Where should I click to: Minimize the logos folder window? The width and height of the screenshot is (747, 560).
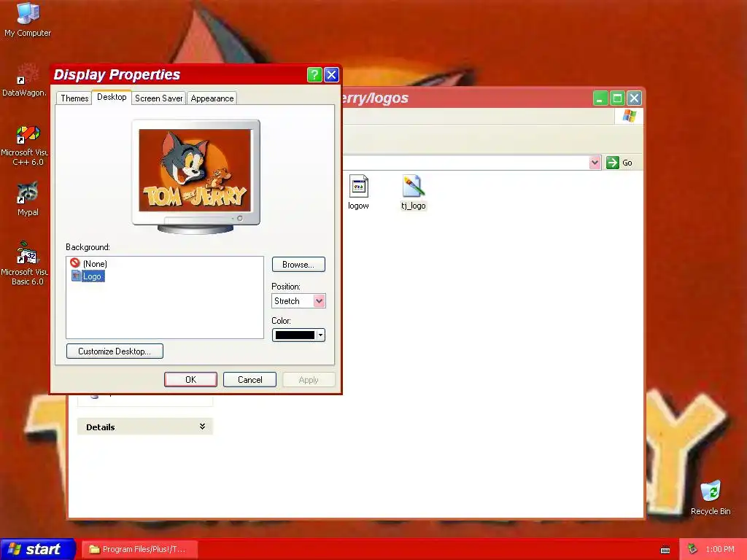click(x=600, y=98)
